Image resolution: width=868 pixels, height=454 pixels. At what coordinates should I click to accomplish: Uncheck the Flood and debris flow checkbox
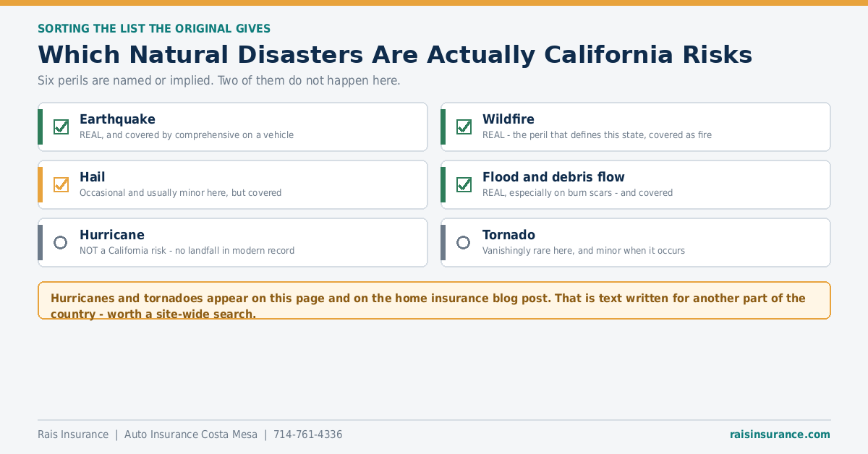tap(464, 184)
